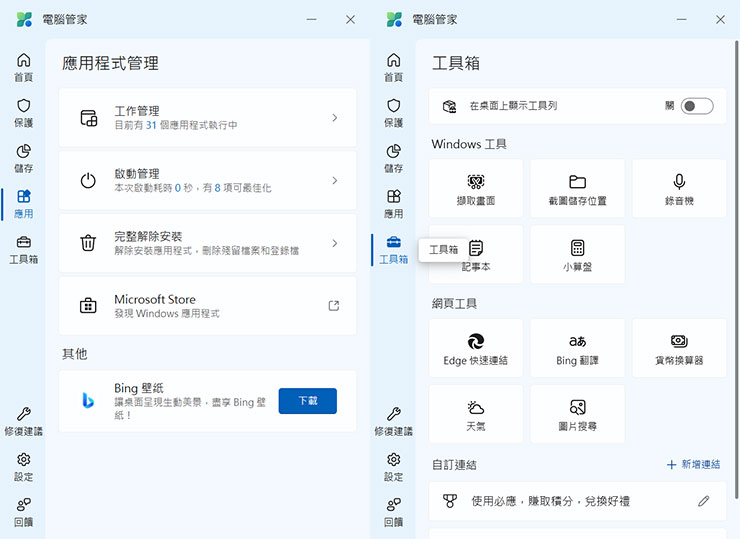Click 使用必應，賺取積分，兌換好禮 link text
The image size is (740, 539).
pyautogui.click(x=551, y=501)
